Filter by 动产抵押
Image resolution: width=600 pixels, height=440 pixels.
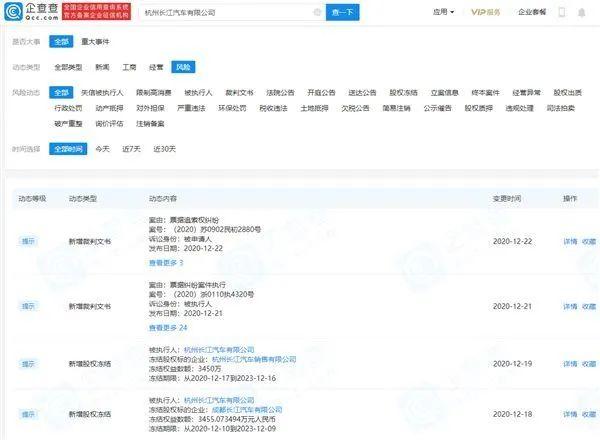(x=109, y=108)
